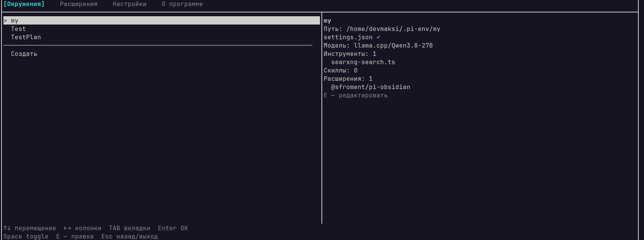
Task: Select the Test environment
Action: (18, 29)
